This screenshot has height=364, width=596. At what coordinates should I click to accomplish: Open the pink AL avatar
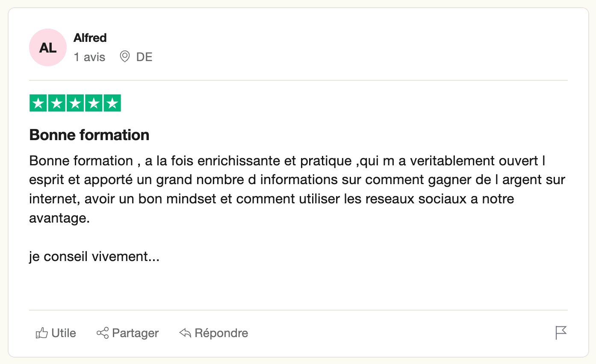(x=48, y=47)
